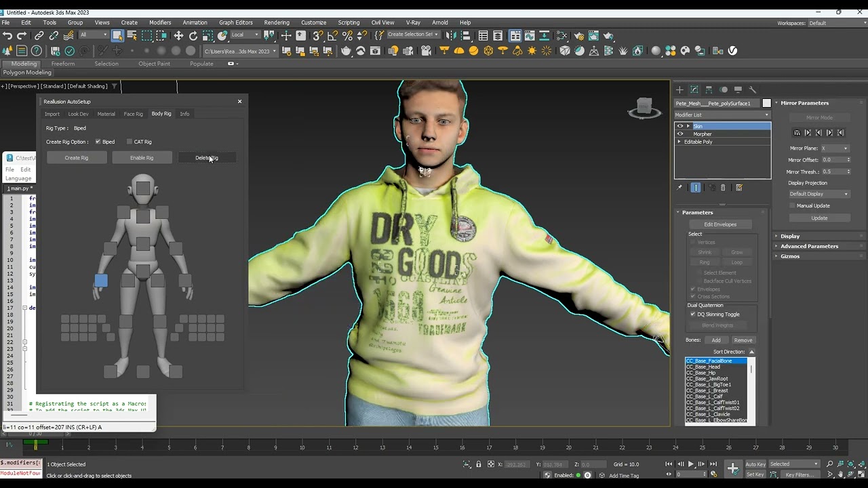Click the Redo arrow icon
The width and height of the screenshot is (868, 488).
point(22,35)
